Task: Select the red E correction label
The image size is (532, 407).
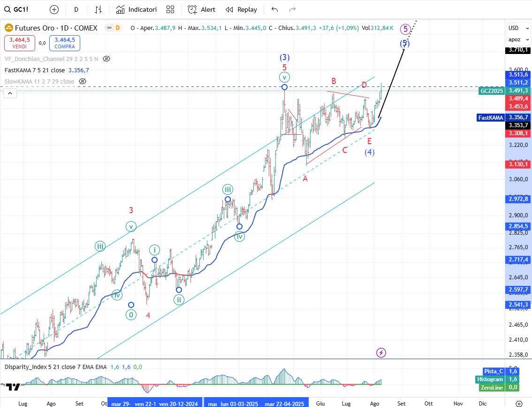Action: click(x=370, y=141)
